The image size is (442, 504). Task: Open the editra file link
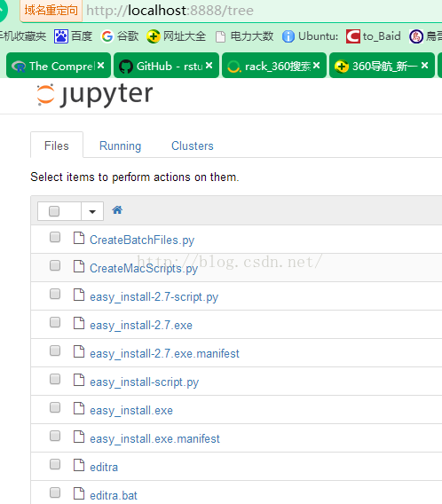tap(104, 467)
